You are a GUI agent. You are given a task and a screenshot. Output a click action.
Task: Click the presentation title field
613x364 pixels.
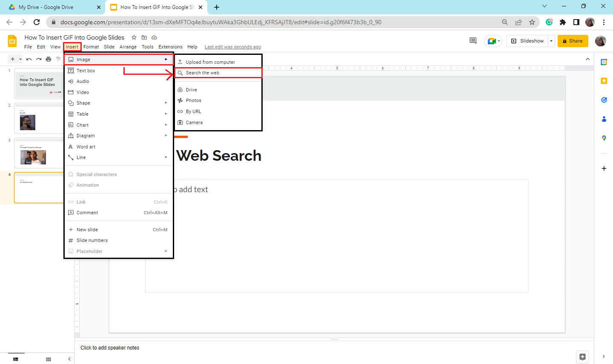tap(74, 37)
